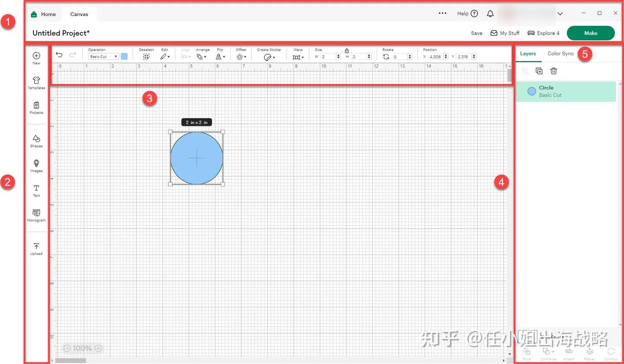
Task: Click the Untitled Project* title
Action: click(61, 33)
